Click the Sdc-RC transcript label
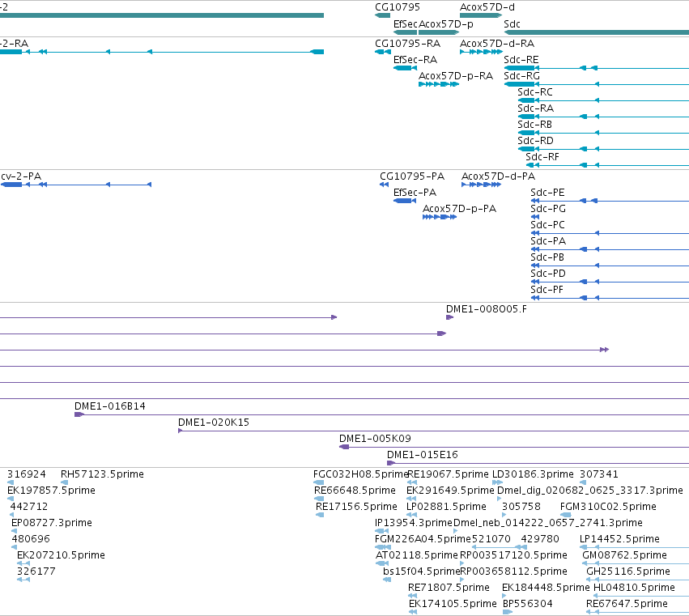This screenshot has width=689, height=616. (x=535, y=92)
